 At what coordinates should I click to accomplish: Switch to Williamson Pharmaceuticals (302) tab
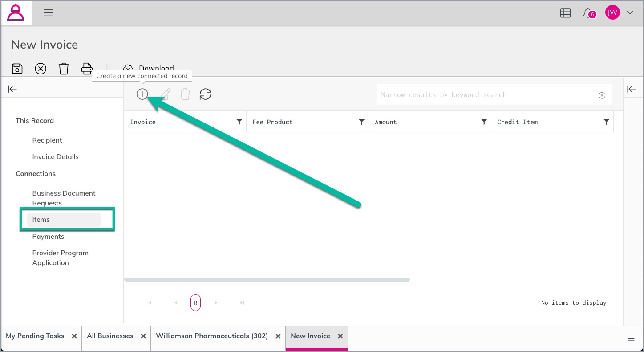(x=212, y=336)
